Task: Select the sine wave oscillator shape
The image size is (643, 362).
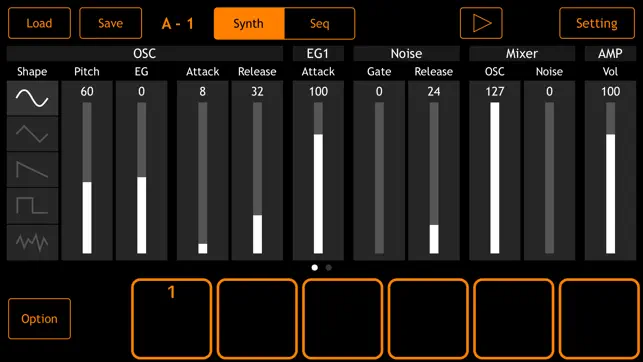Action: pyautogui.click(x=32, y=98)
